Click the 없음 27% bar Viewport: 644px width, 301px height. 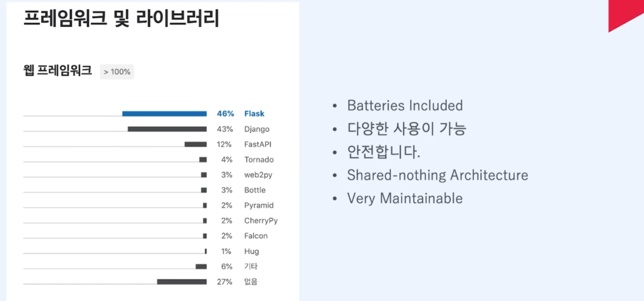click(x=182, y=282)
